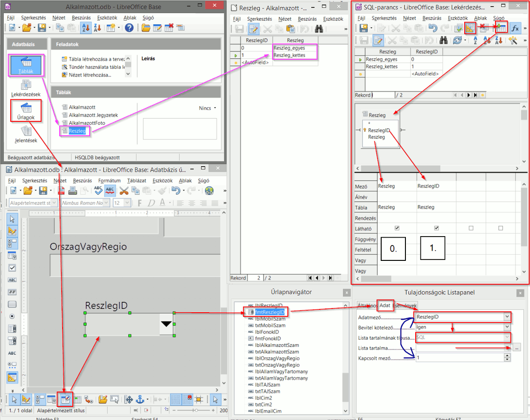Toggle design view icon in SQL-parancs toolbar

pyautogui.click(x=470, y=28)
